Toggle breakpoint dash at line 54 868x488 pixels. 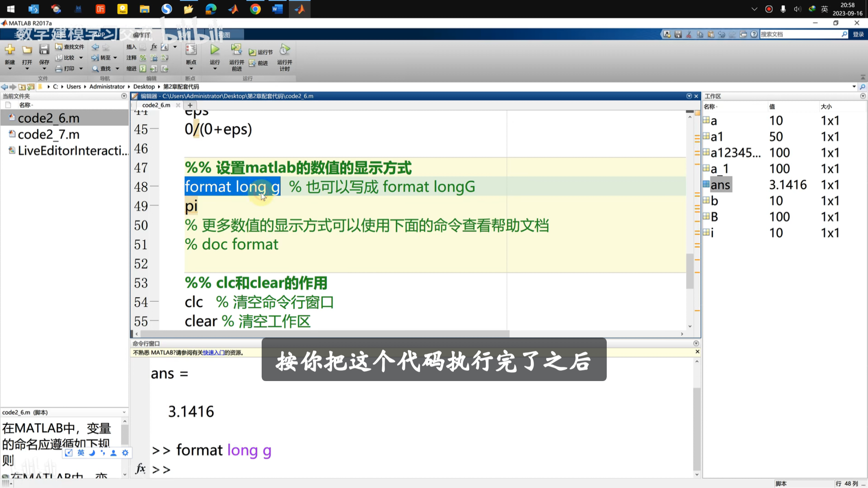154,302
